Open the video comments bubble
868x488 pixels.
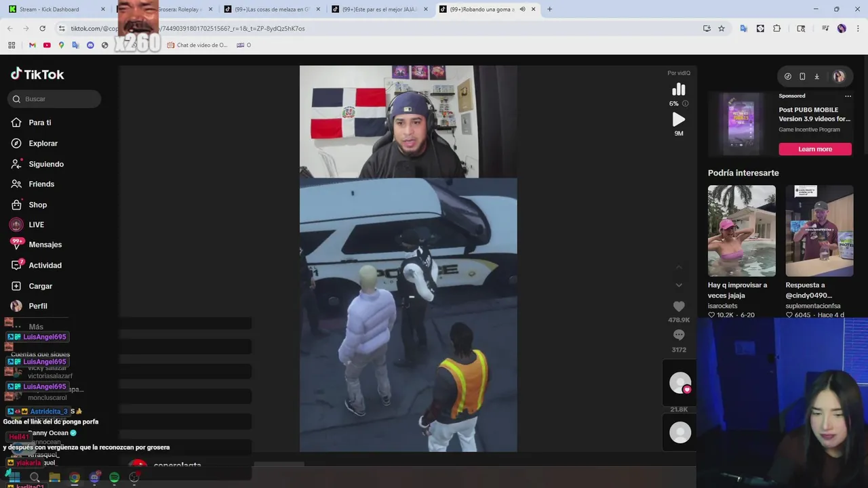pyautogui.click(x=679, y=335)
